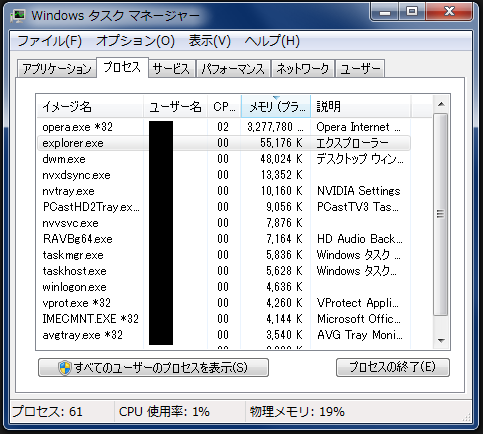483x434 pixels.
Task: Click the process list scroll up arrow
Action: click(441, 104)
